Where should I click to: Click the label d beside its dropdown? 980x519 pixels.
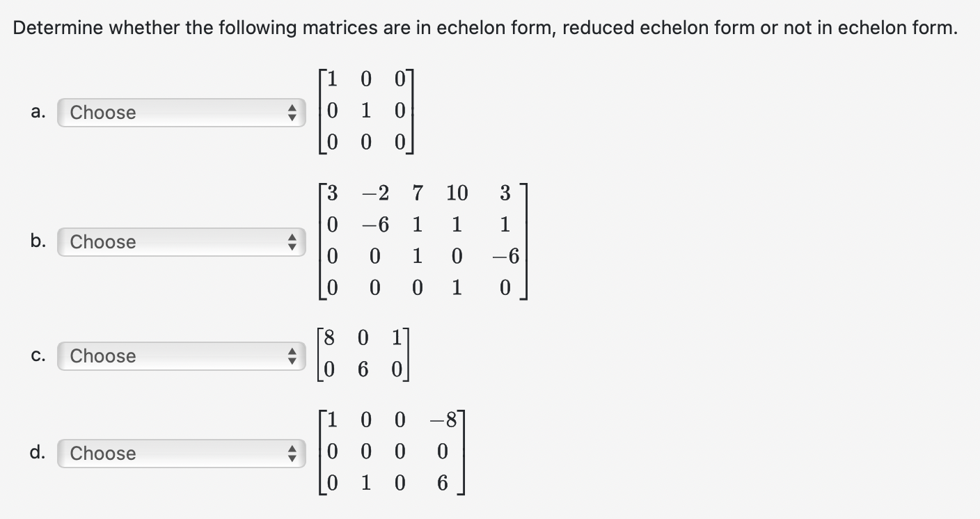[37, 454]
